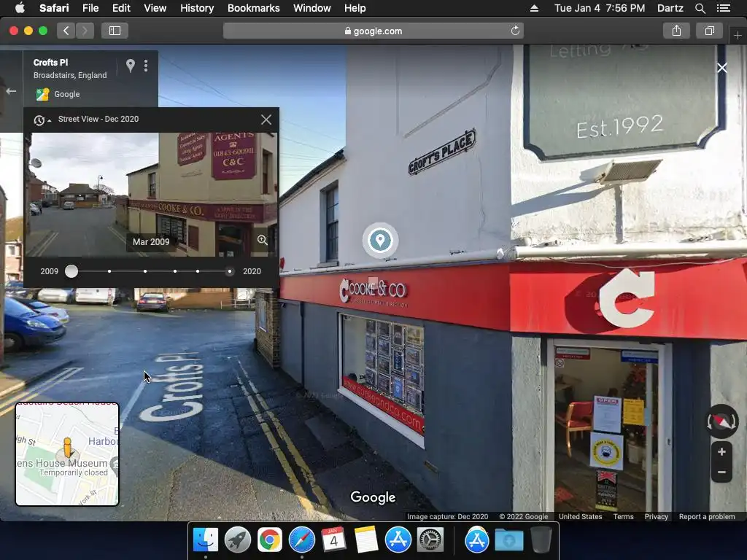Viewport: 747px width, 560px height.
Task: Open the three-dot more options menu
Action: [146, 66]
